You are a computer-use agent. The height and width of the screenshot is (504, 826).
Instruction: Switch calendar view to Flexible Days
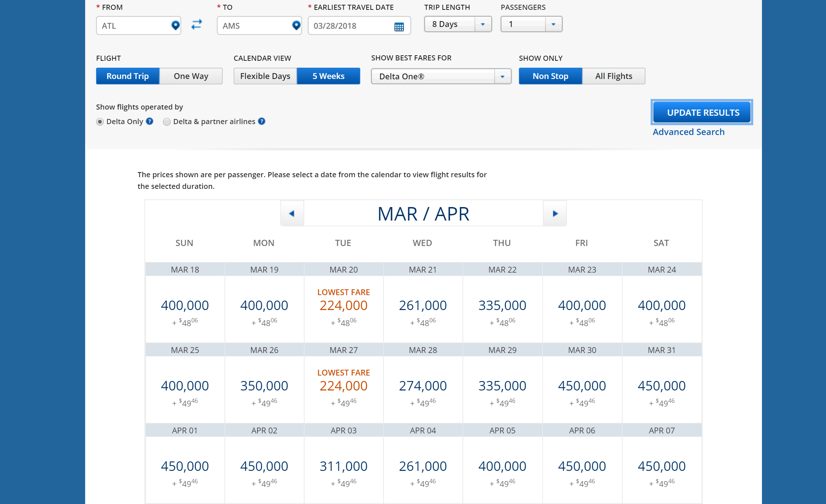[265, 76]
